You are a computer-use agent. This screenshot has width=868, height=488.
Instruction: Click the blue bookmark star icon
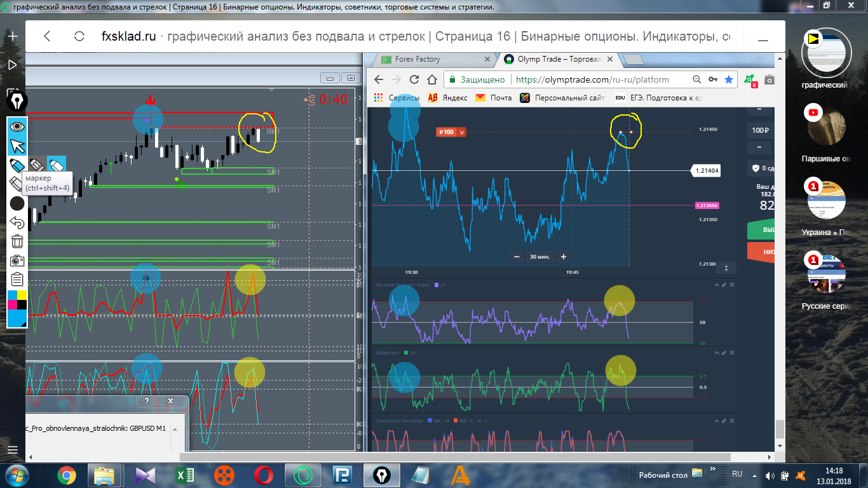pos(729,79)
